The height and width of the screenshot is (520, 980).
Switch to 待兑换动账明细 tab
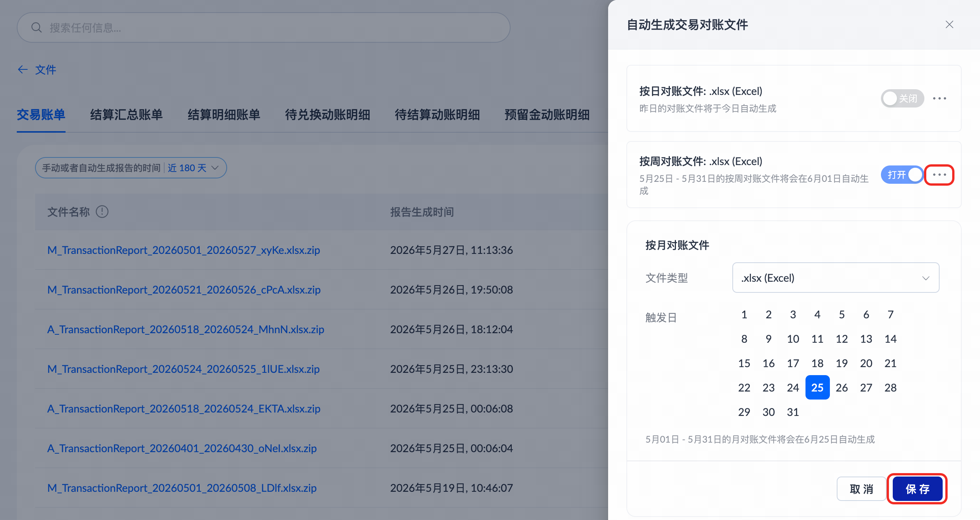coord(327,114)
